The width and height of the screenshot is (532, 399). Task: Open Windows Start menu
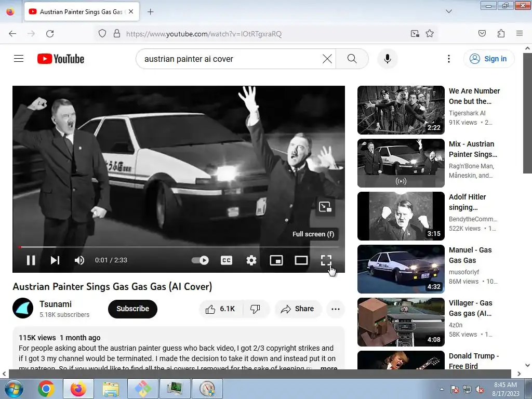pyautogui.click(x=14, y=389)
